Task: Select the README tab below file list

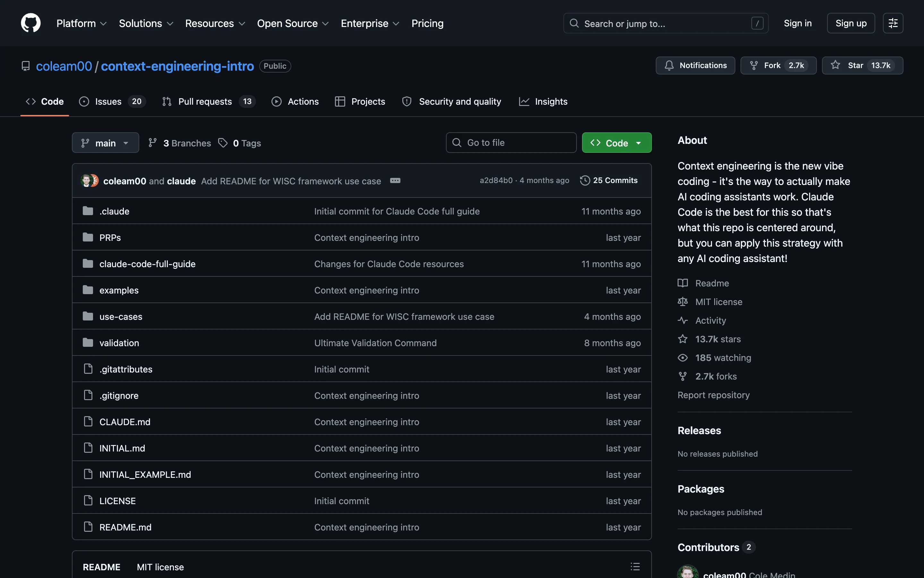Action: (102, 567)
